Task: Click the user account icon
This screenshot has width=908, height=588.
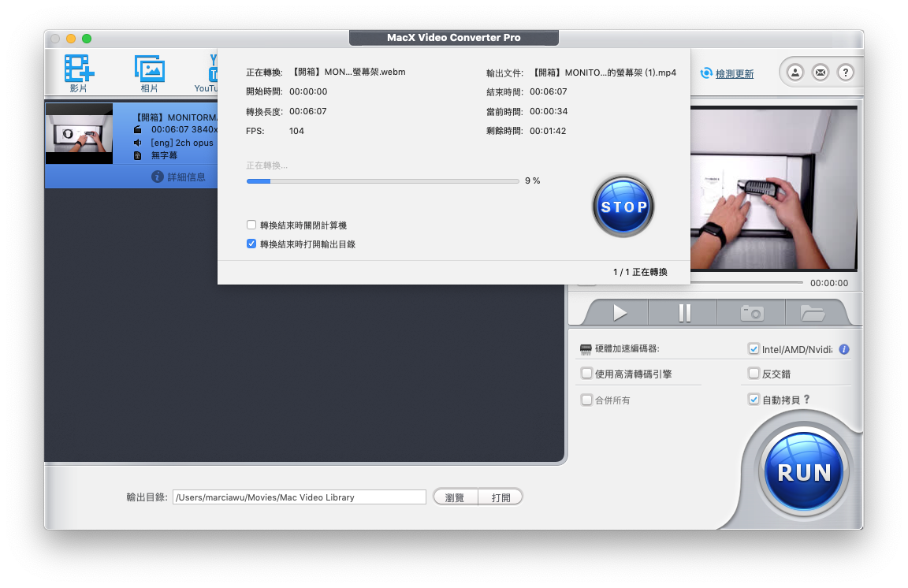Action: click(795, 73)
